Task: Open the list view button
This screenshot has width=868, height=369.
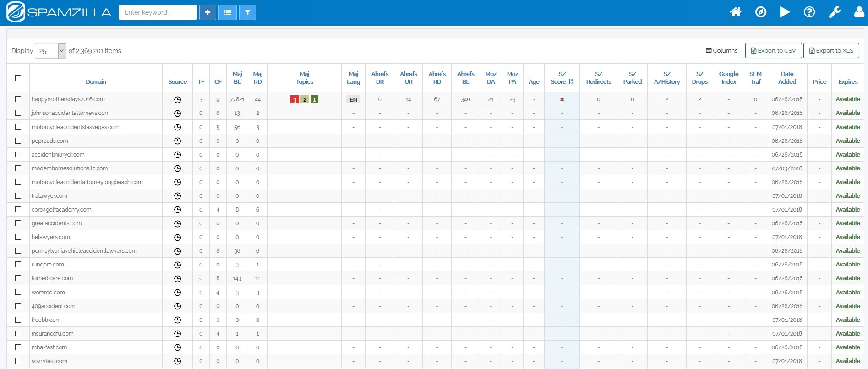Action: coord(228,12)
